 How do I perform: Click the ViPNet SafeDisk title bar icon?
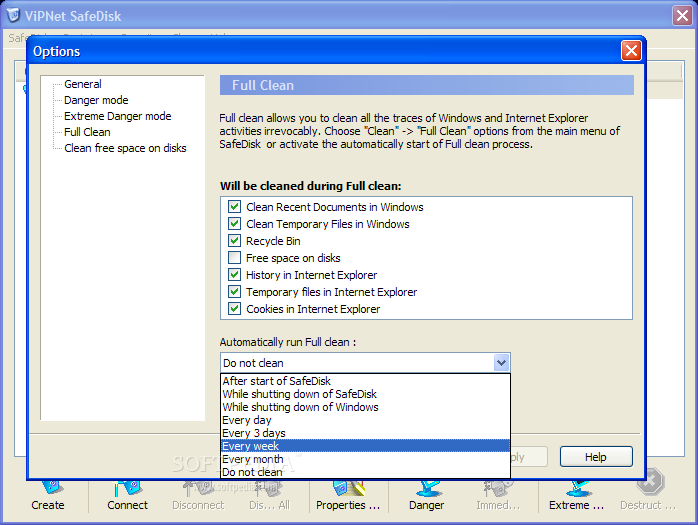13,15
